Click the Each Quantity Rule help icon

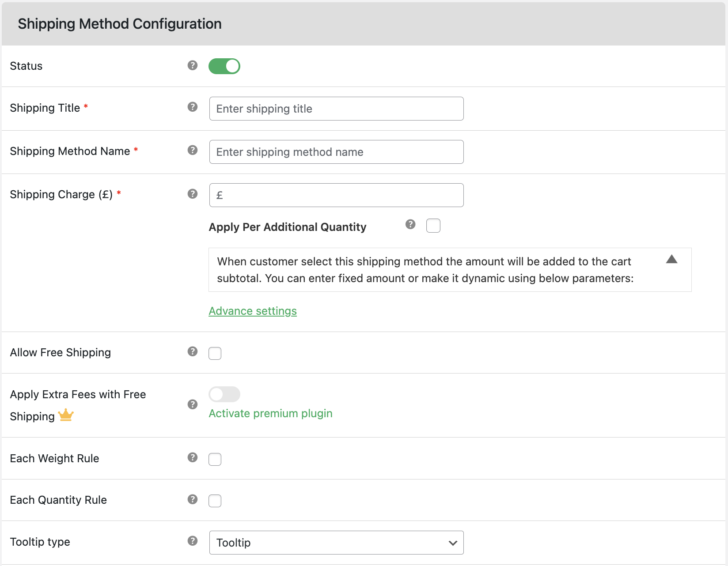click(x=192, y=499)
